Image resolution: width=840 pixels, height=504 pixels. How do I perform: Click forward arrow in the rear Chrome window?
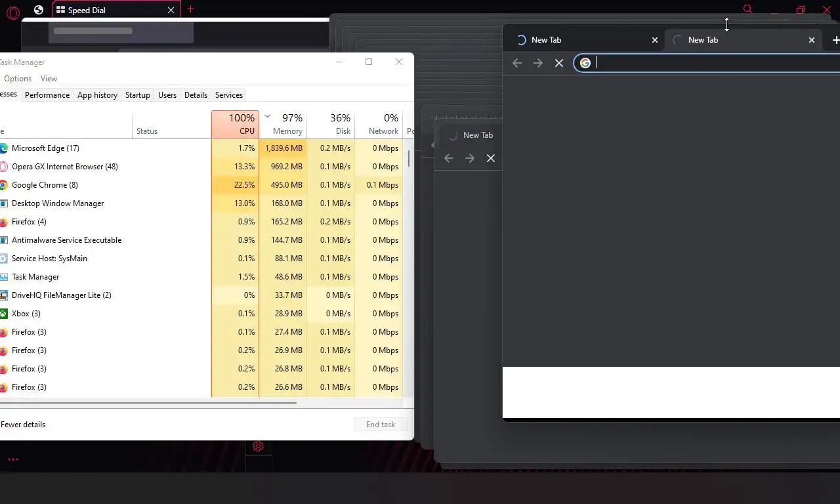470,158
